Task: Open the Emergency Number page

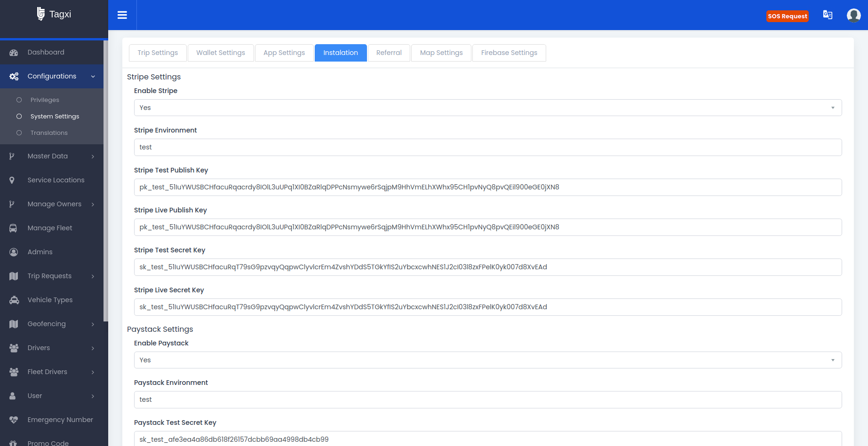Action: (x=60, y=420)
